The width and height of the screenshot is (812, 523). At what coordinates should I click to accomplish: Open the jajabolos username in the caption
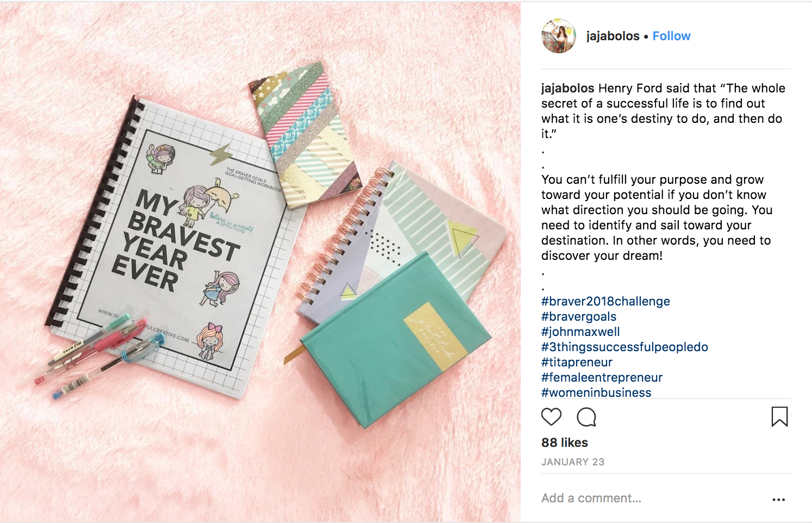[x=567, y=88]
